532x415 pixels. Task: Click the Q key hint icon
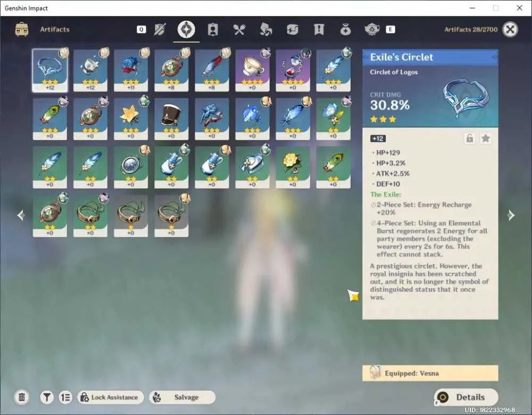tap(141, 29)
